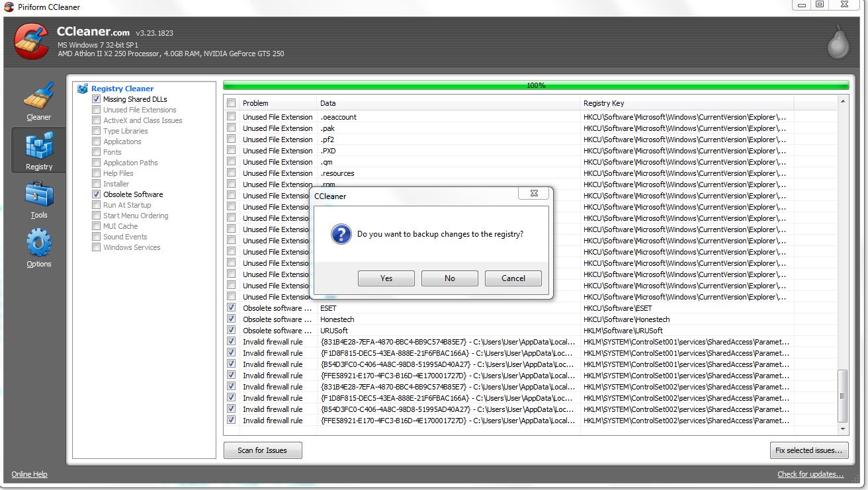Uncheck the ESET obsolete software row

pyautogui.click(x=231, y=307)
